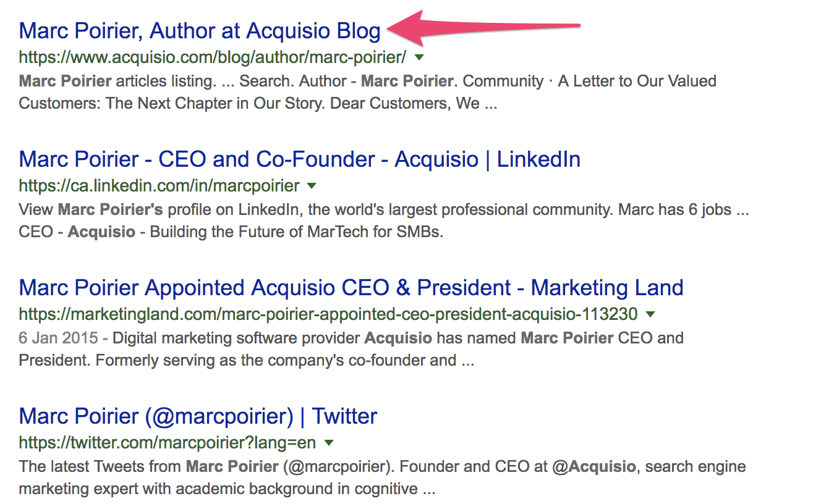Image resolution: width=821 pixels, height=504 pixels.
Task: Click the 'A Letter to Our Valued Customers' snippet
Action: coord(637,82)
